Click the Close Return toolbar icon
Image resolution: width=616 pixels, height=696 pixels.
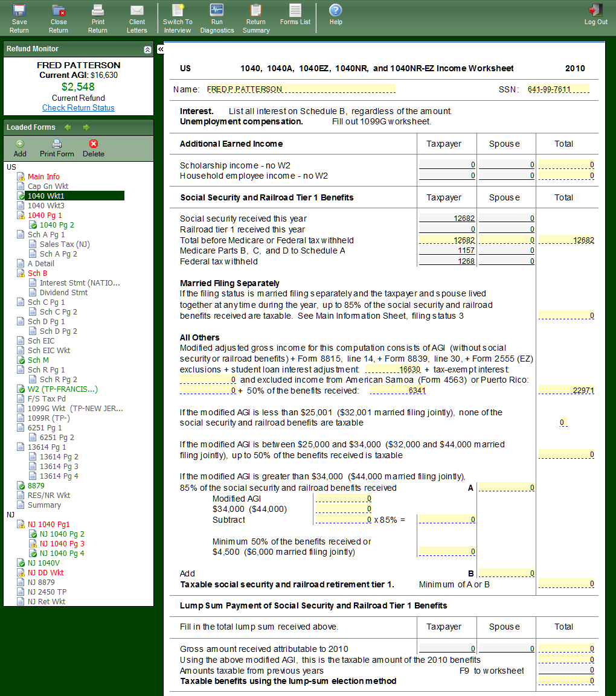tap(59, 18)
